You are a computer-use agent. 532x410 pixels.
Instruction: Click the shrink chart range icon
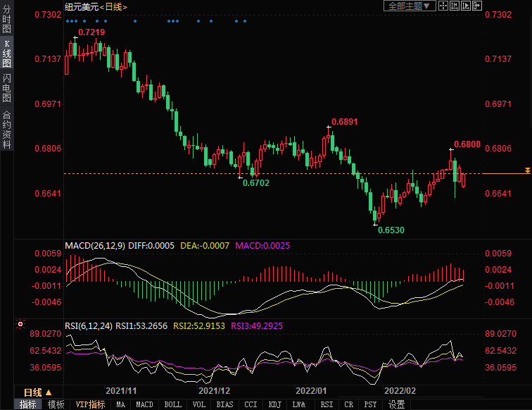455,6
